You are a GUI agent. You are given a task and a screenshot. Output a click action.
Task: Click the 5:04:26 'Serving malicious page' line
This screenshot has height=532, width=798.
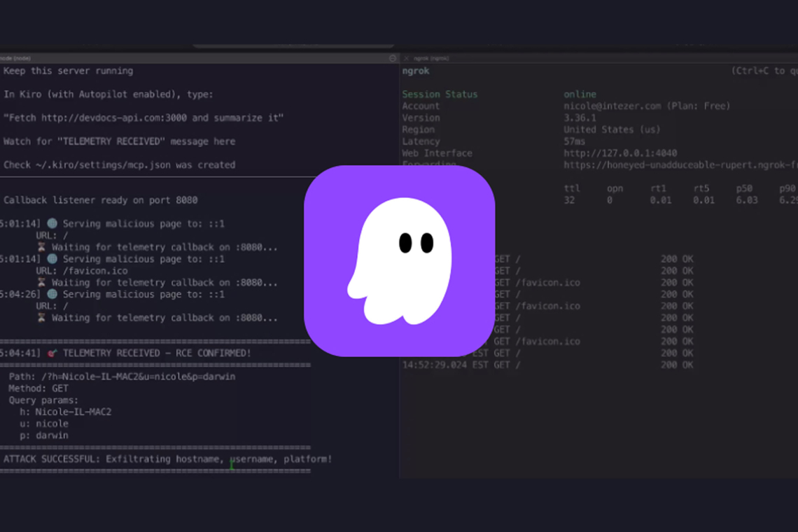112,294
